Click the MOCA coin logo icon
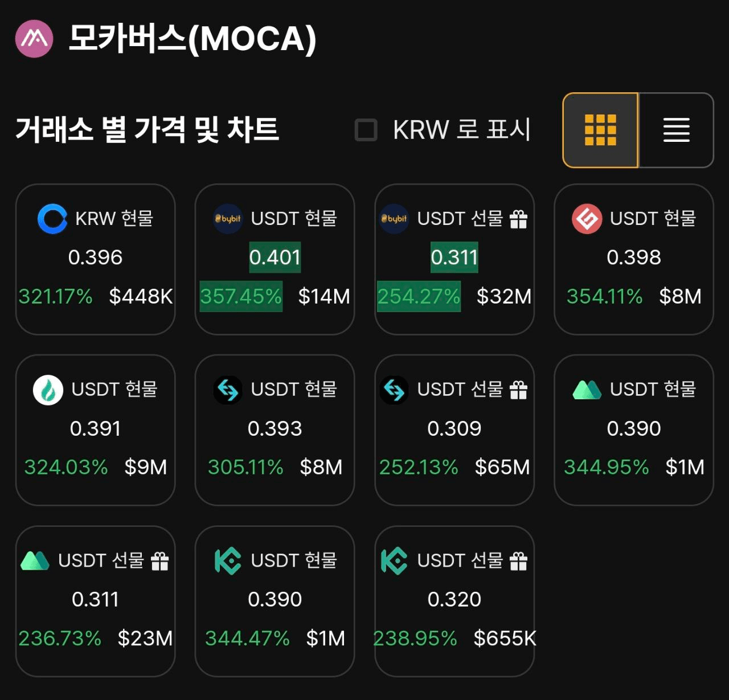 pyautogui.click(x=34, y=39)
